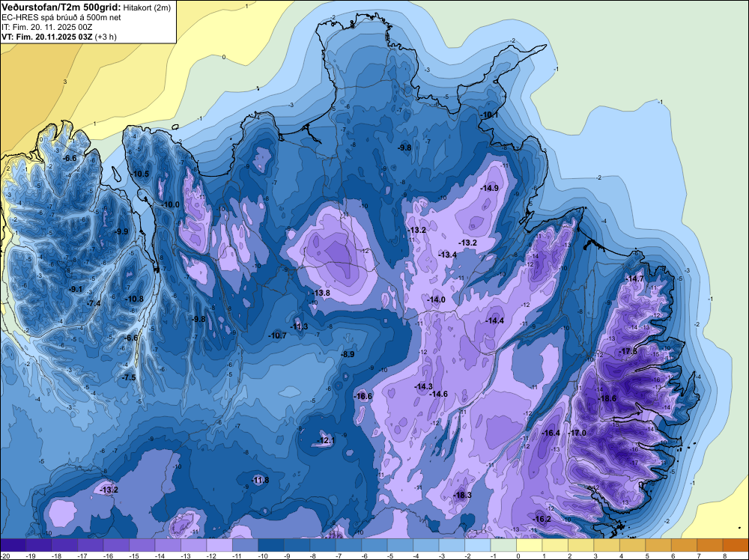Click the -13.8 temperature reading

[x=321, y=293]
